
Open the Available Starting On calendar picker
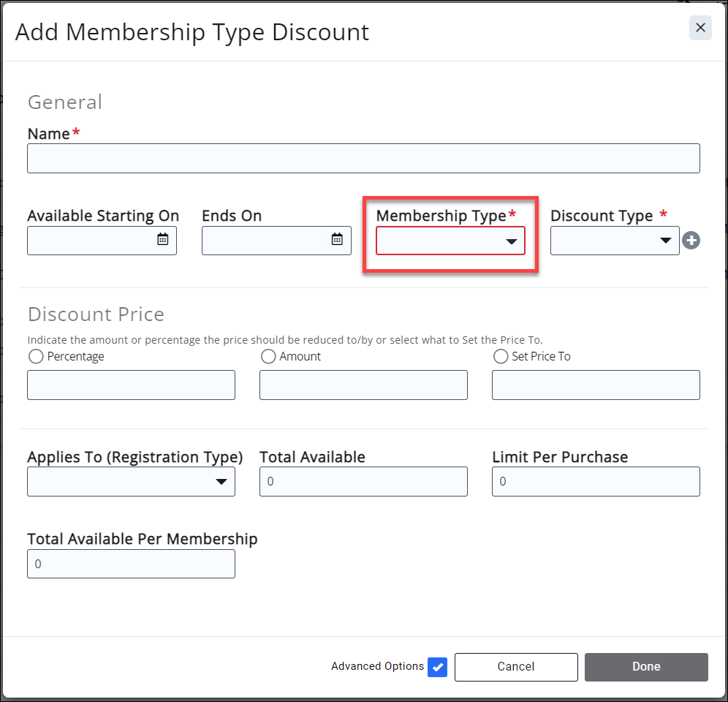[163, 240]
